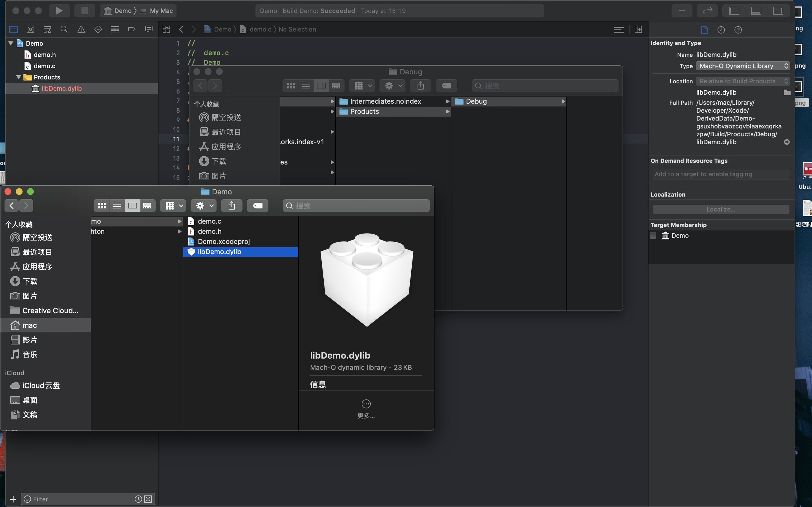The height and width of the screenshot is (507, 812).
Task: Collapse the Products folder group
Action: [x=18, y=77]
